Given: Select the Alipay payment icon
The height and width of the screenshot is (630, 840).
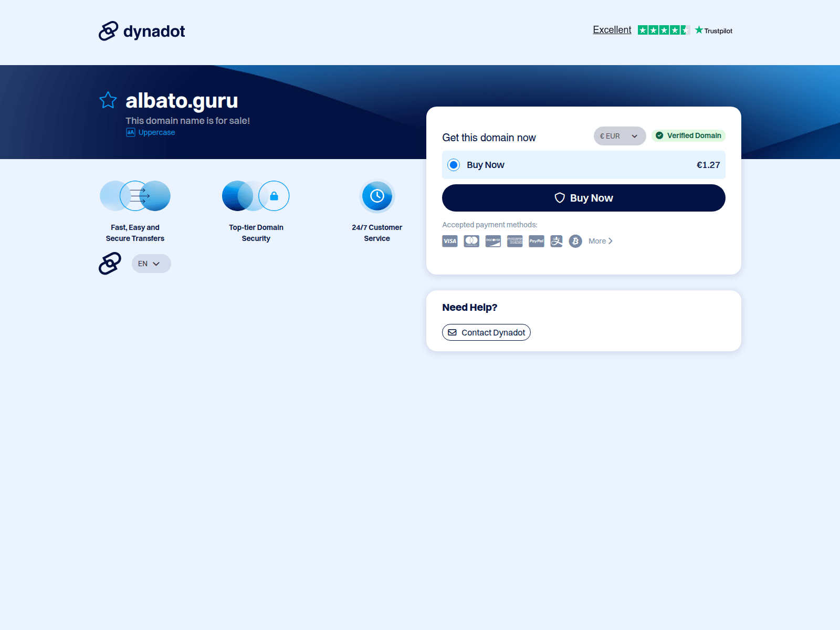Looking at the screenshot, I should click(x=556, y=241).
